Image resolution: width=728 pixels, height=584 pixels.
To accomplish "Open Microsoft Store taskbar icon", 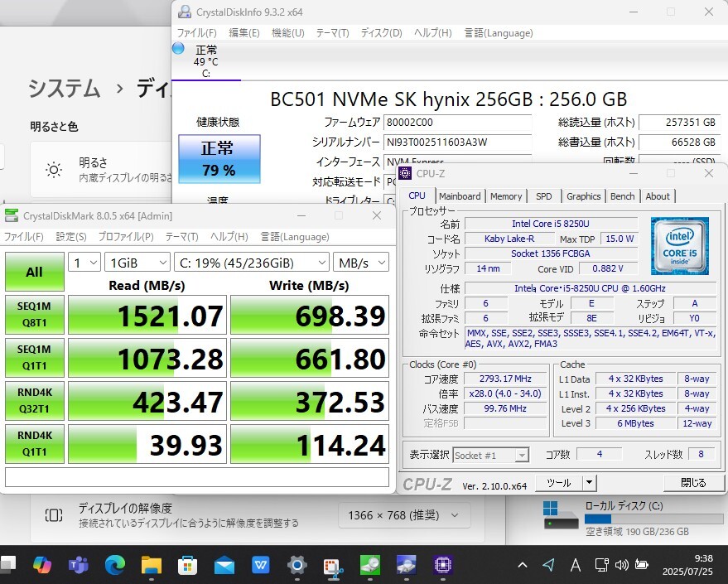I will [x=188, y=565].
